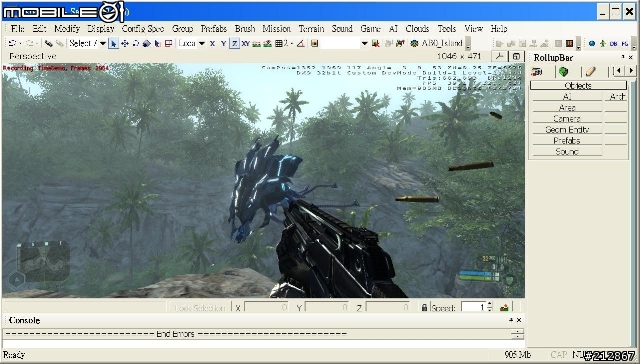Increase Speed with the up stepper arrow

(x=490, y=304)
